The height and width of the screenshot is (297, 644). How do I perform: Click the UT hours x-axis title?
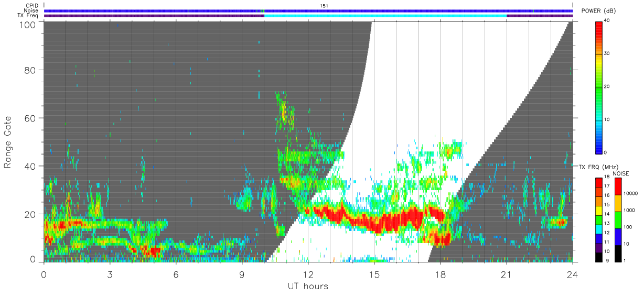click(x=308, y=286)
